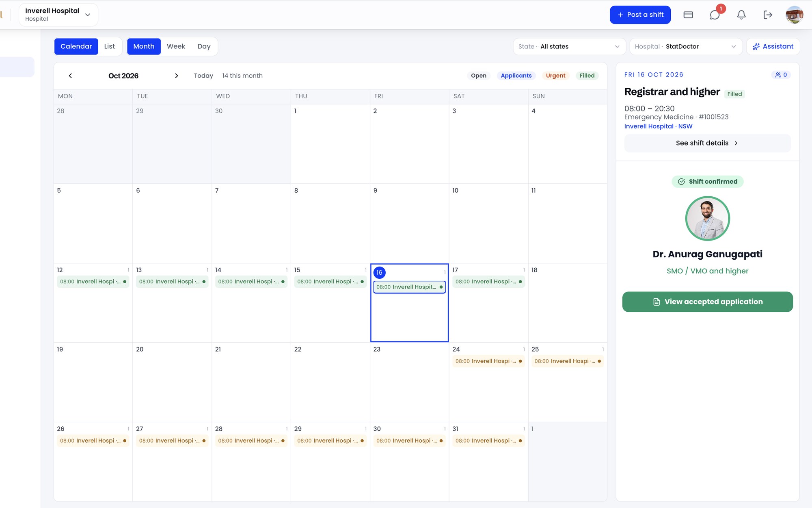Select the Week tab
The image size is (812, 508).
(x=176, y=46)
